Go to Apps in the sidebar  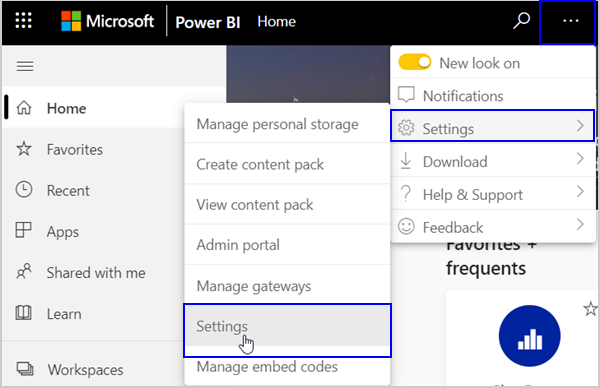62,232
